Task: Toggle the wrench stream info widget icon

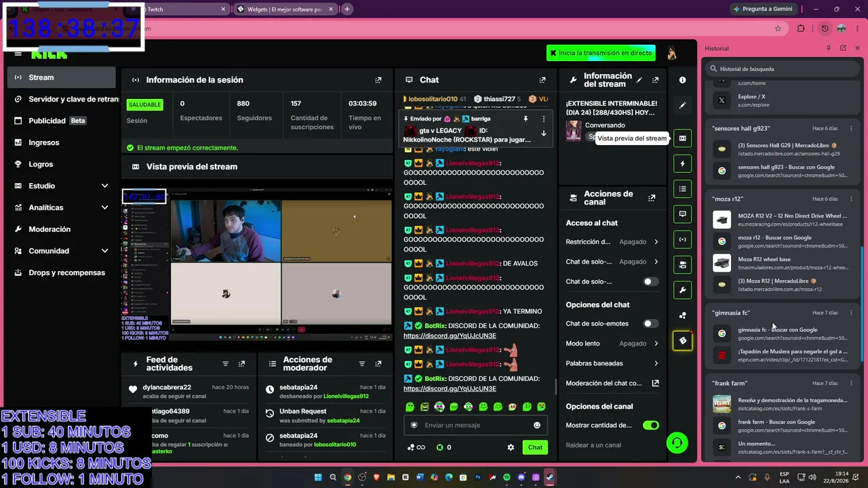Action: pos(682,290)
